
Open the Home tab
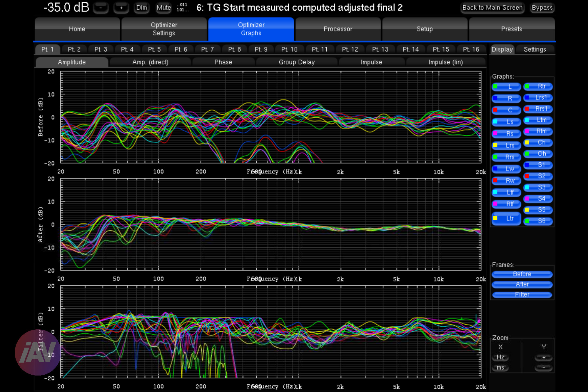pos(77,29)
